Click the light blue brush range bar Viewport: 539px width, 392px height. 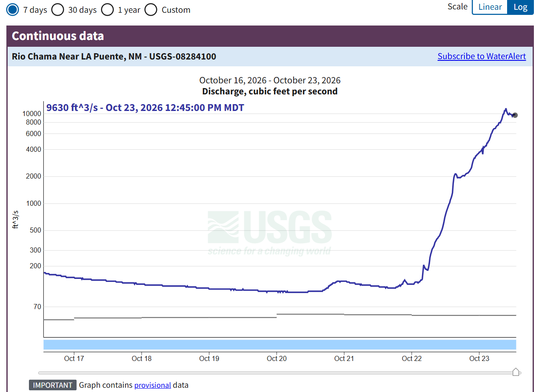tap(280, 345)
